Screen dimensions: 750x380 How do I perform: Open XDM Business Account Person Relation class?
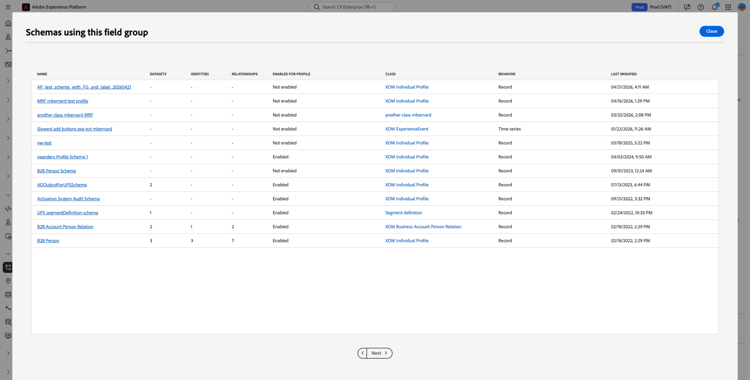[x=423, y=226]
